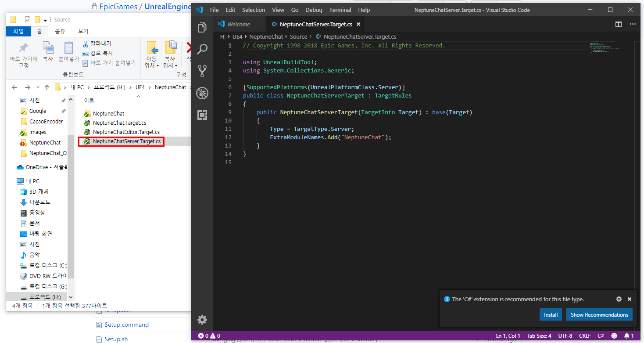The height and width of the screenshot is (343, 644).
Task: Dismiss the C# extension notification
Action: coord(630,299)
